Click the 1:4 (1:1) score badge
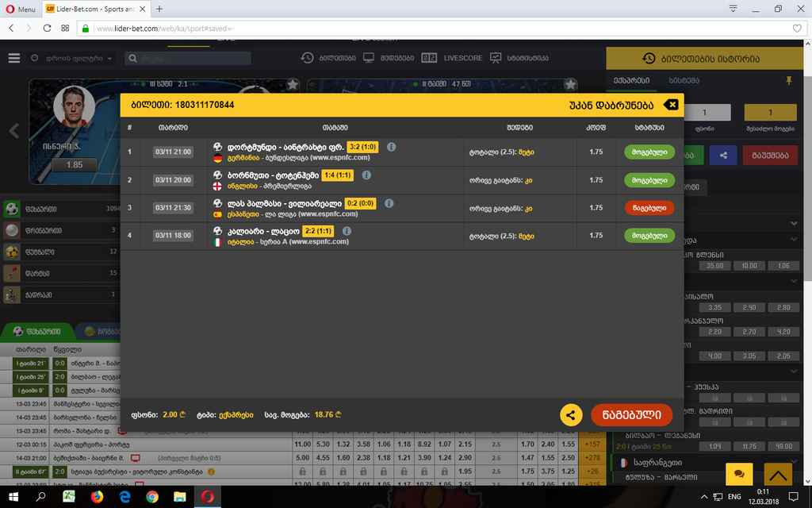 (338, 175)
